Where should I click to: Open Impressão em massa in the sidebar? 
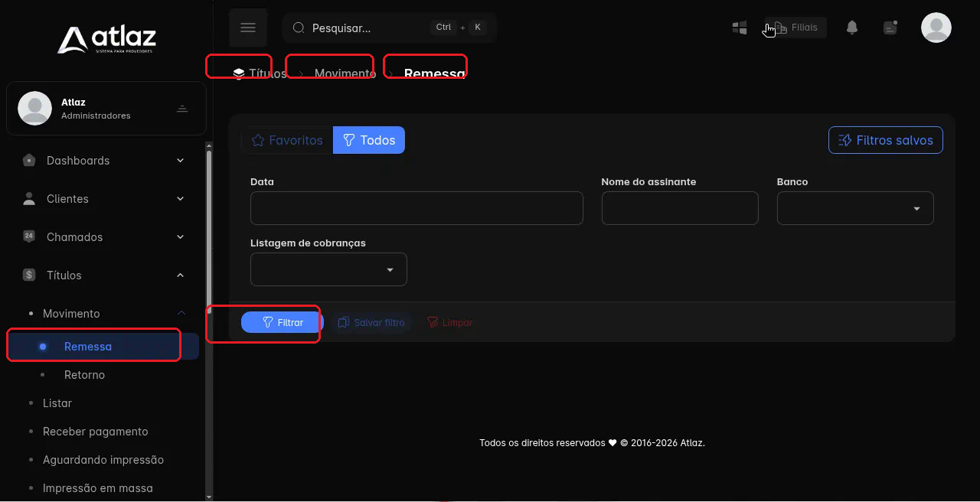(98, 488)
